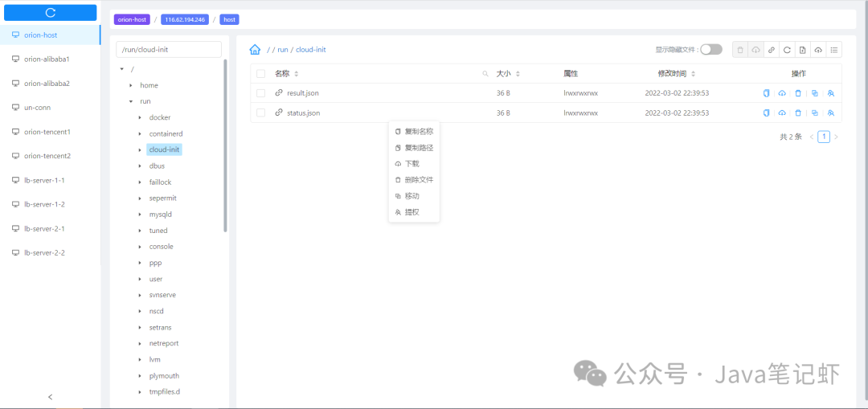Choose 删除文件 from context menu
The height and width of the screenshot is (409, 868).
(x=414, y=180)
